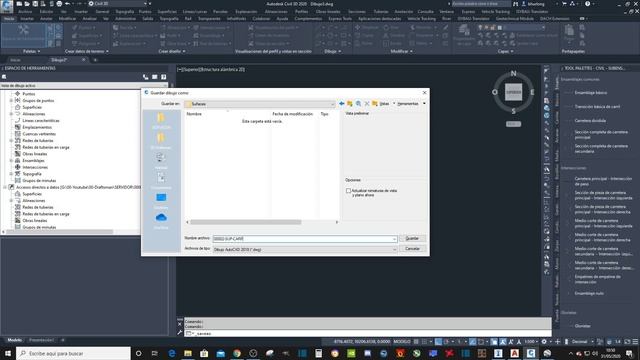Open workspace settings gear in status bar
Screen dimensions: 640x360
pyautogui.click(x=544, y=342)
